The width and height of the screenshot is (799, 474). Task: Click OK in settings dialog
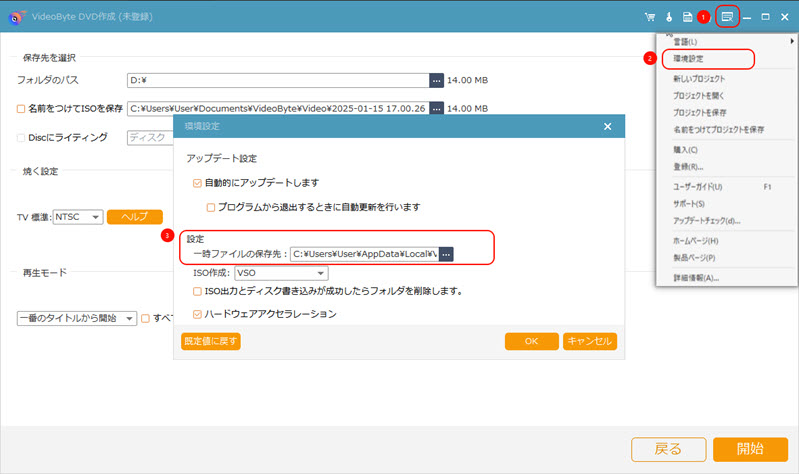pos(531,341)
